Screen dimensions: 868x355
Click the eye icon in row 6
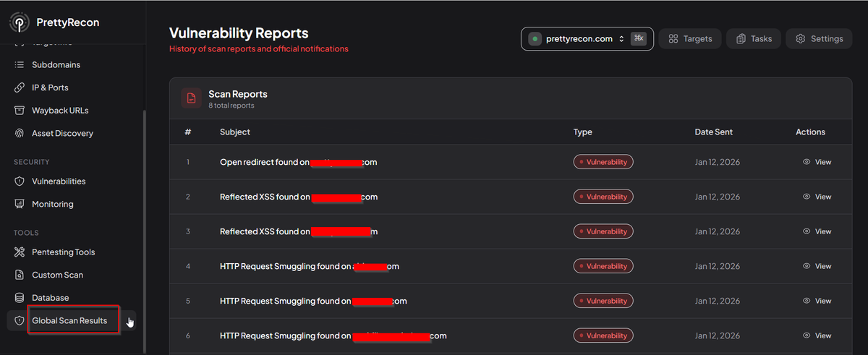807,335
